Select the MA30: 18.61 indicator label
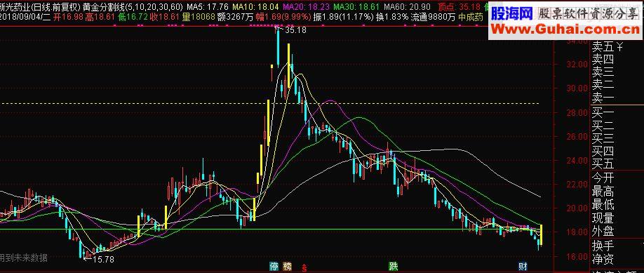The image size is (644, 273). (356, 6)
